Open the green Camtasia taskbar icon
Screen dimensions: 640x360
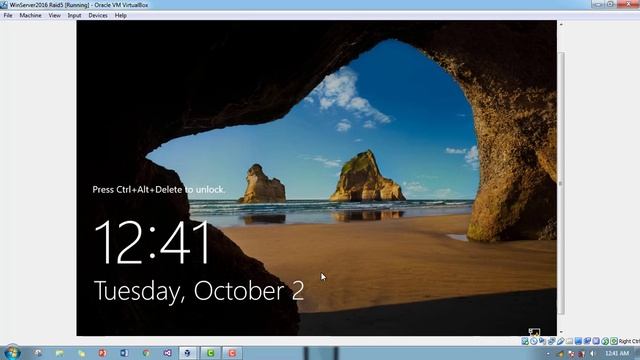click(x=211, y=353)
